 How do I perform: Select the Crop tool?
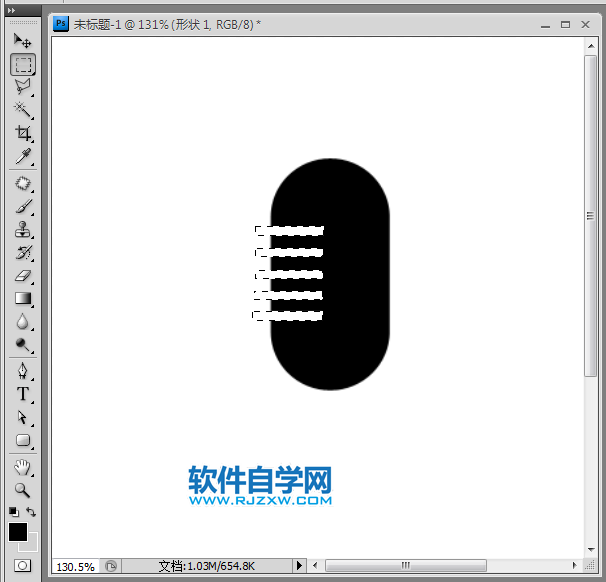(22, 133)
